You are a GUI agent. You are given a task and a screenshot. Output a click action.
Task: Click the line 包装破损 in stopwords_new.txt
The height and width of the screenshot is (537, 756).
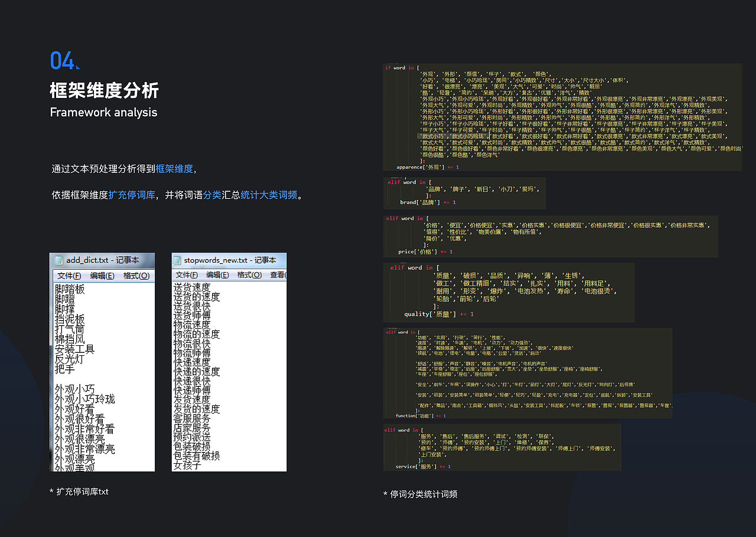pos(191,447)
